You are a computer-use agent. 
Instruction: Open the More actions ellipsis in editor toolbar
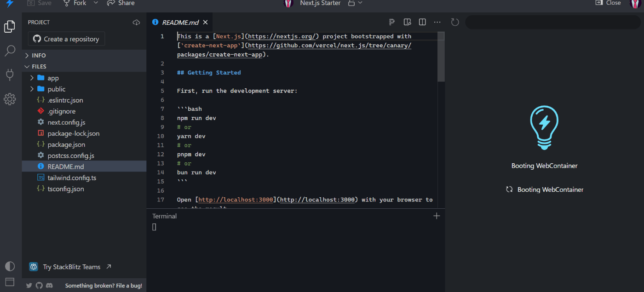[437, 22]
